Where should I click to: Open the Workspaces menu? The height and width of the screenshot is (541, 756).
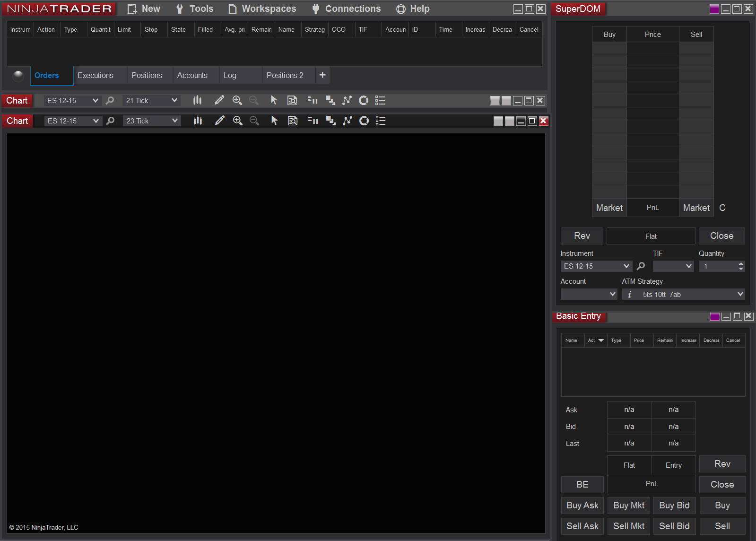pyautogui.click(x=262, y=9)
